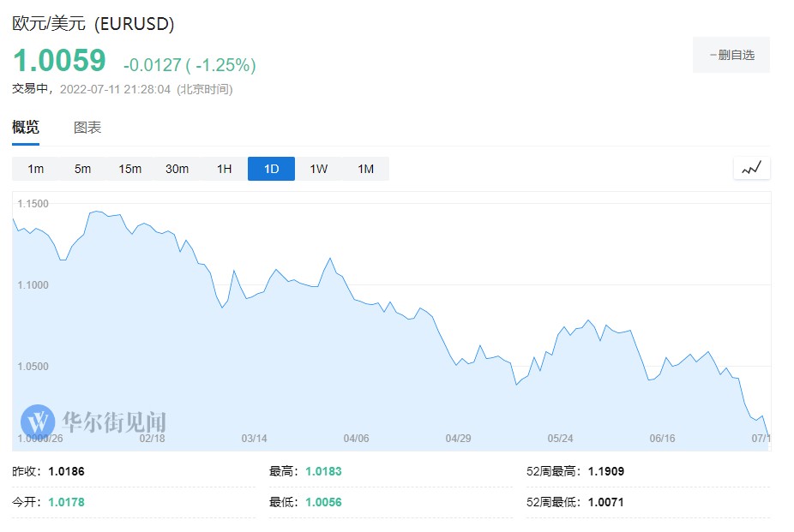The width and height of the screenshot is (794, 532).
Task: Open the 图表 chart tab
Action: [87, 128]
